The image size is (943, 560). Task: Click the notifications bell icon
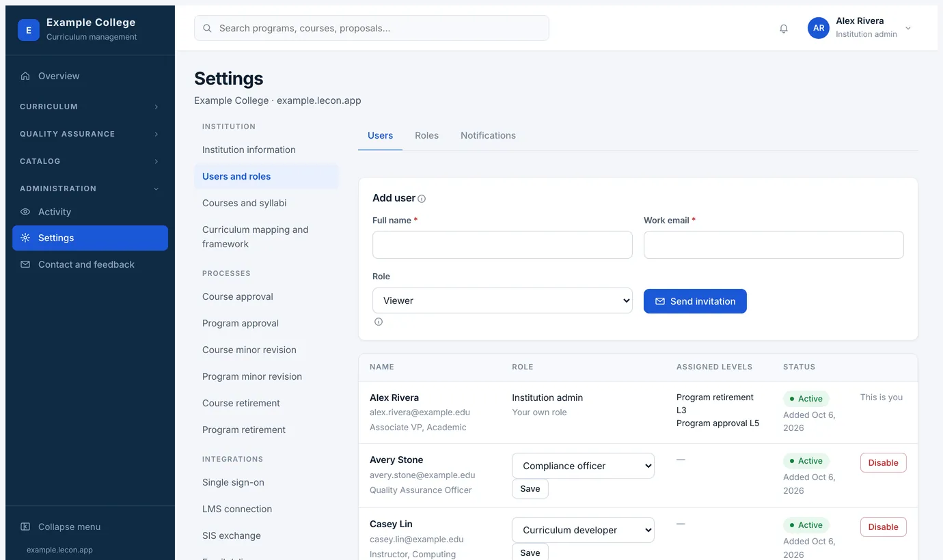tap(784, 29)
